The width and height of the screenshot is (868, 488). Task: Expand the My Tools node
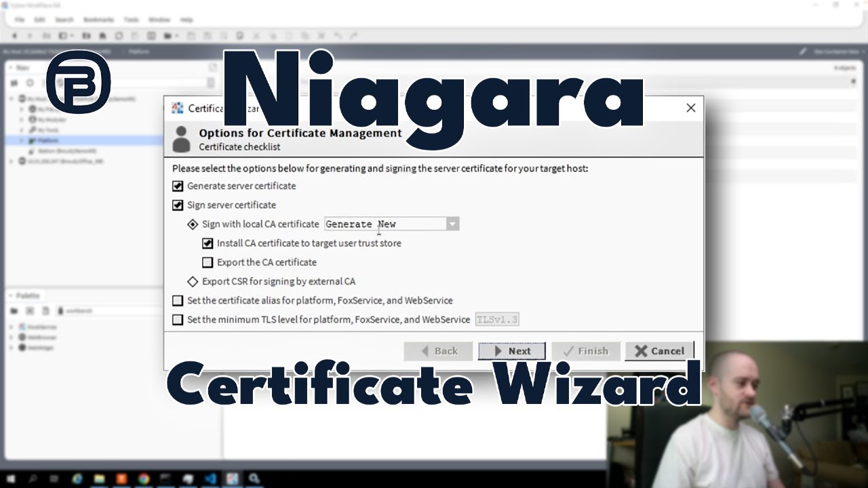tap(22, 129)
